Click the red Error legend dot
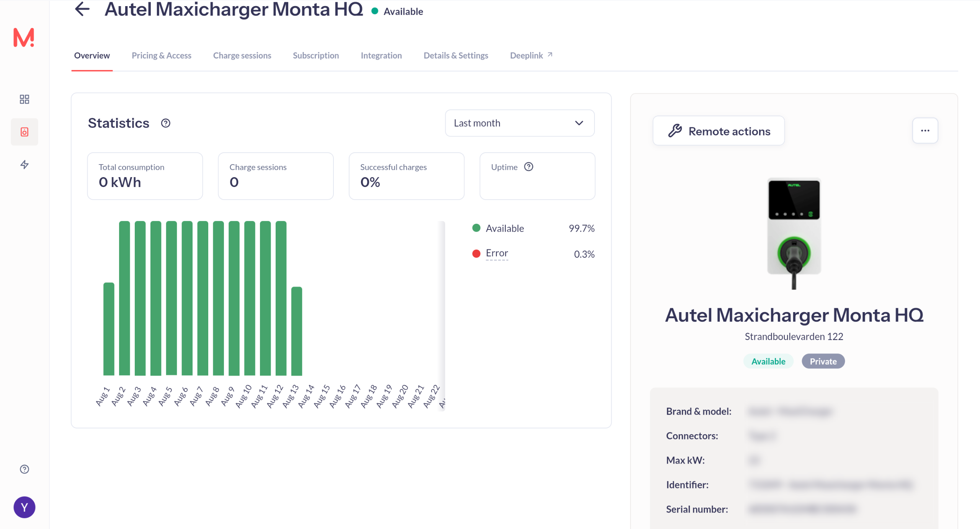The image size is (980, 529). tap(476, 254)
